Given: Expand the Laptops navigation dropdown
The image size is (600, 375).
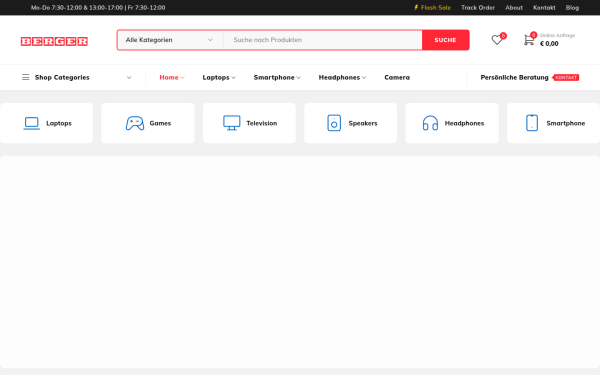Looking at the screenshot, I should [x=219, y=77].
